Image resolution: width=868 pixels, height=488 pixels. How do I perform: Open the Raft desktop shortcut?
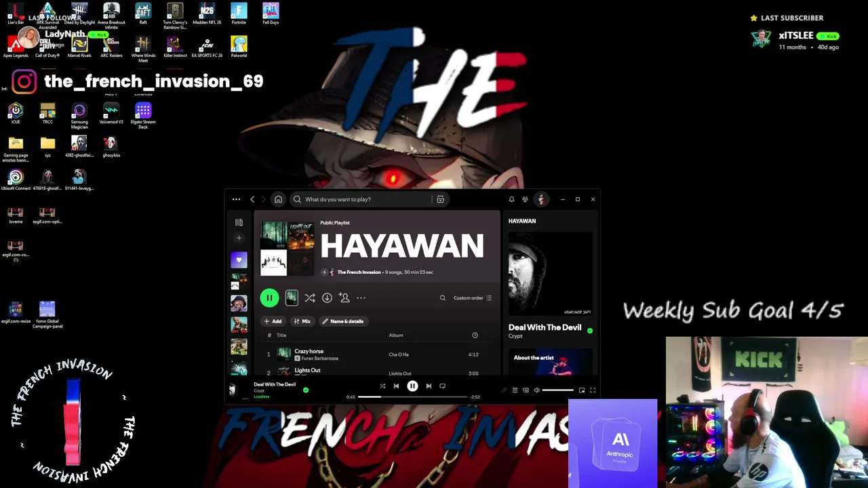coord(143,14)
